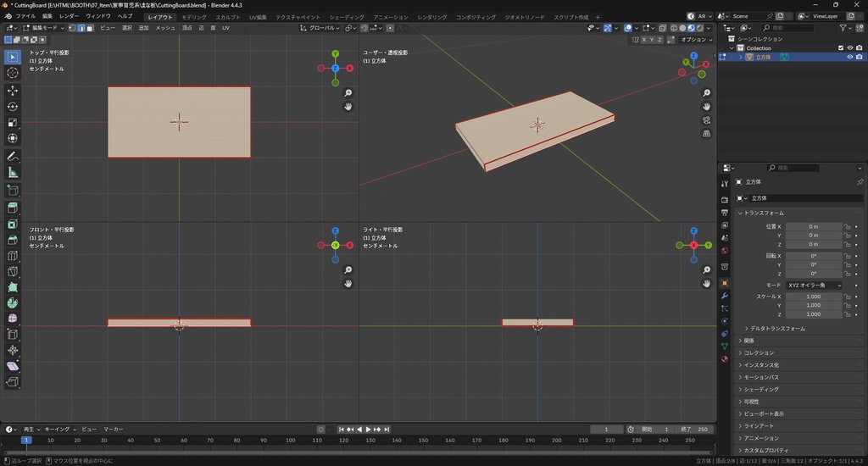The image size is (868, 466).
Task: Select the Extrude Region tool
Action: click(12, 208)
